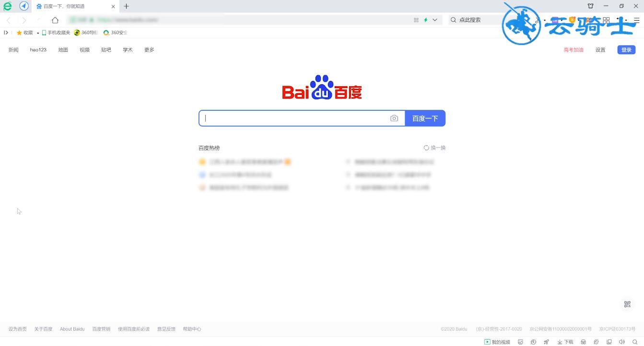The image size is (644, 346).
Task: Open the 360安全 bookmark
Action: [x=116, y=33]
